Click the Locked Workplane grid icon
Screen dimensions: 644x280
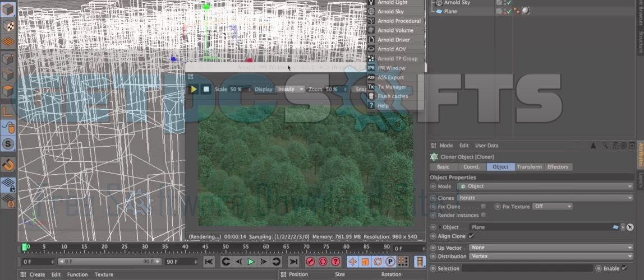(8, 184)
